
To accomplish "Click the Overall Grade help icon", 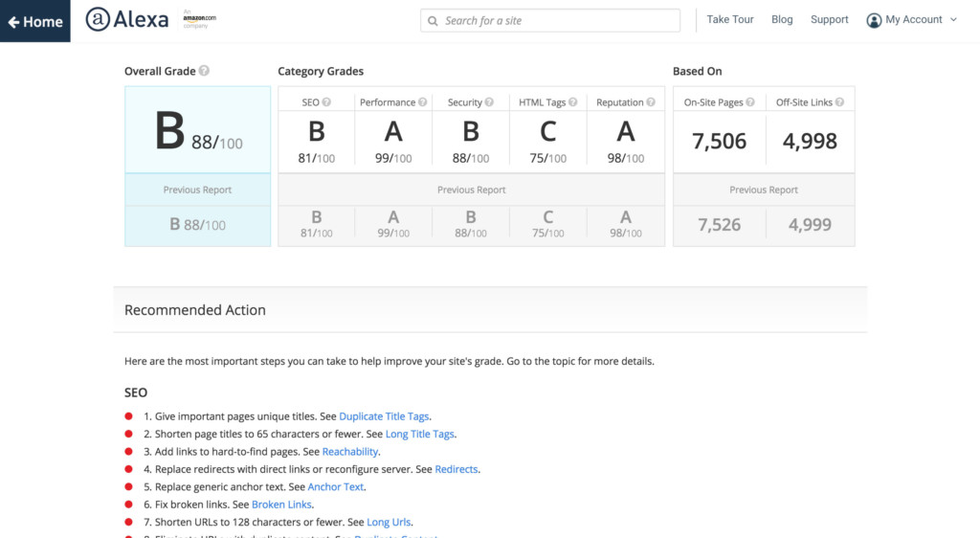I will coord(205,71).
